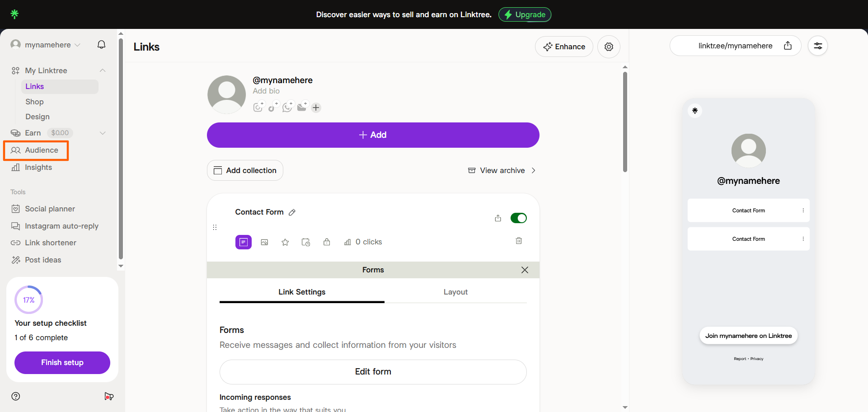Screen dimensions: 868x412
Task: Click the main content scrollbar
Action: click(x=625, y=122)
